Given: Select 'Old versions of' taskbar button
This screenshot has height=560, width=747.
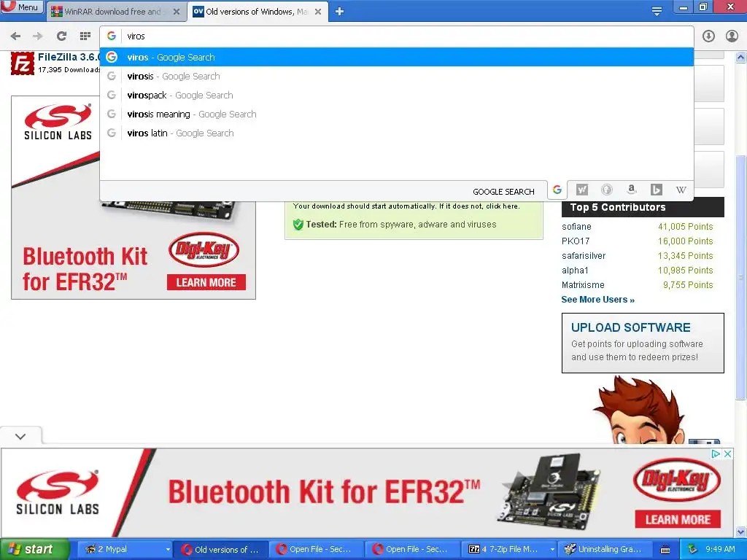Looking at the screenshot, I should tap(220, 549).
